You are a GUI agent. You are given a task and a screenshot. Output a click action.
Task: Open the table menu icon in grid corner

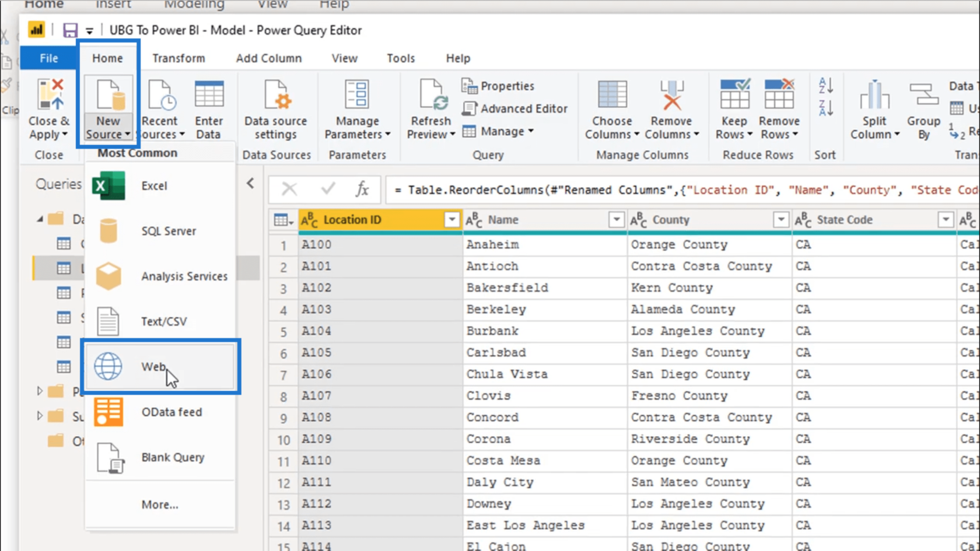click(283, 220)
